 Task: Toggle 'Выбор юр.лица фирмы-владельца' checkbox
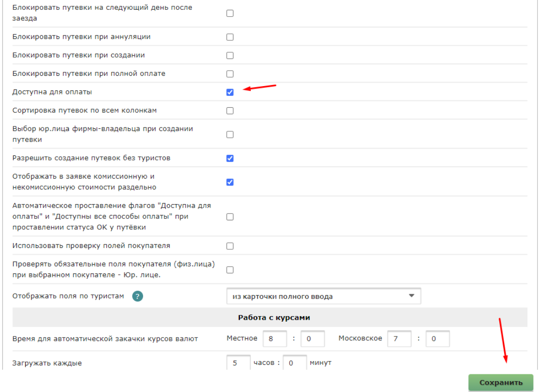click(x=230, y=134)
